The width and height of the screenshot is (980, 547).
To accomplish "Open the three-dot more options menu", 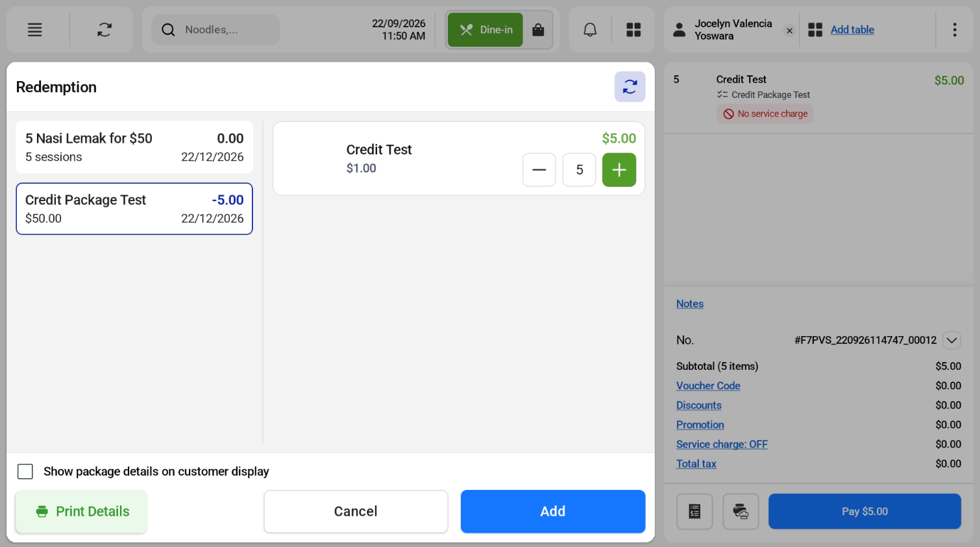I will tap(955, 30).
